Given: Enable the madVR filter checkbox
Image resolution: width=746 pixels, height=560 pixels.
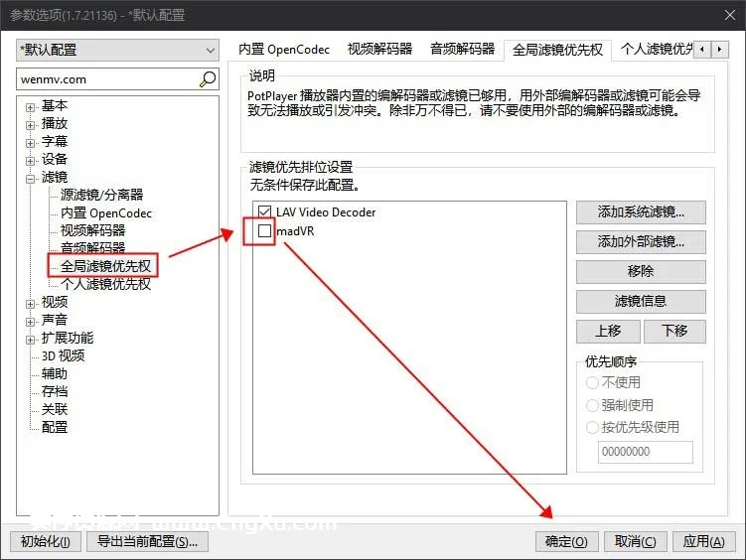Looking at the screenshot, I should click(x=264, y=231).
